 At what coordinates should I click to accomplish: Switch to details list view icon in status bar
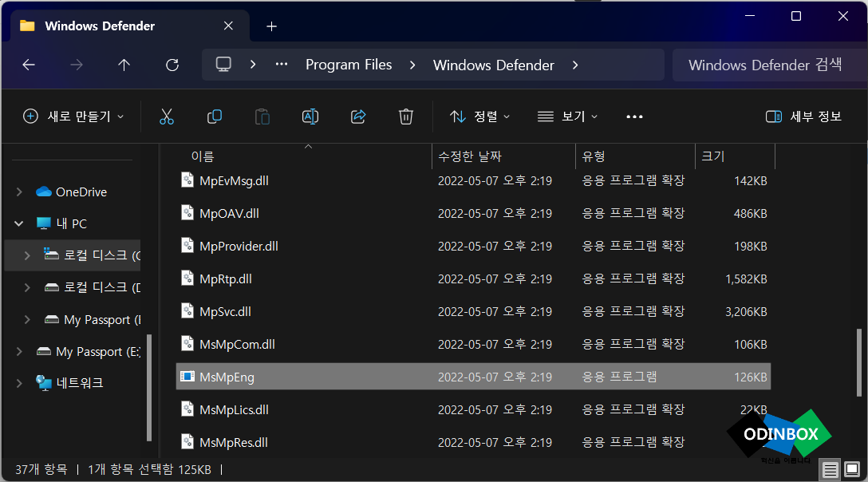(x=830, y=470)
